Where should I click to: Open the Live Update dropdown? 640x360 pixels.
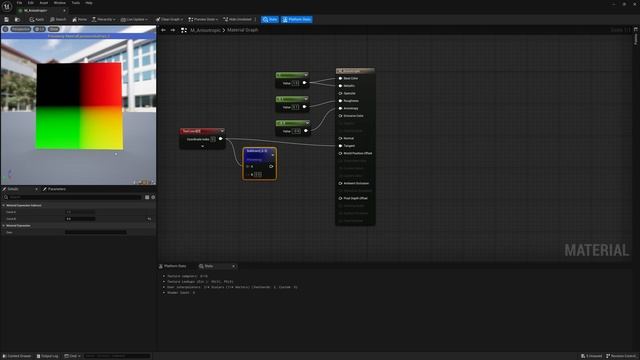coord(134,20)
